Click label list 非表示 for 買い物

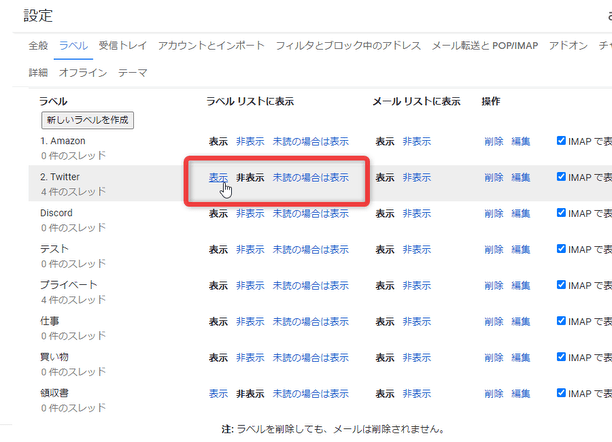250,358
